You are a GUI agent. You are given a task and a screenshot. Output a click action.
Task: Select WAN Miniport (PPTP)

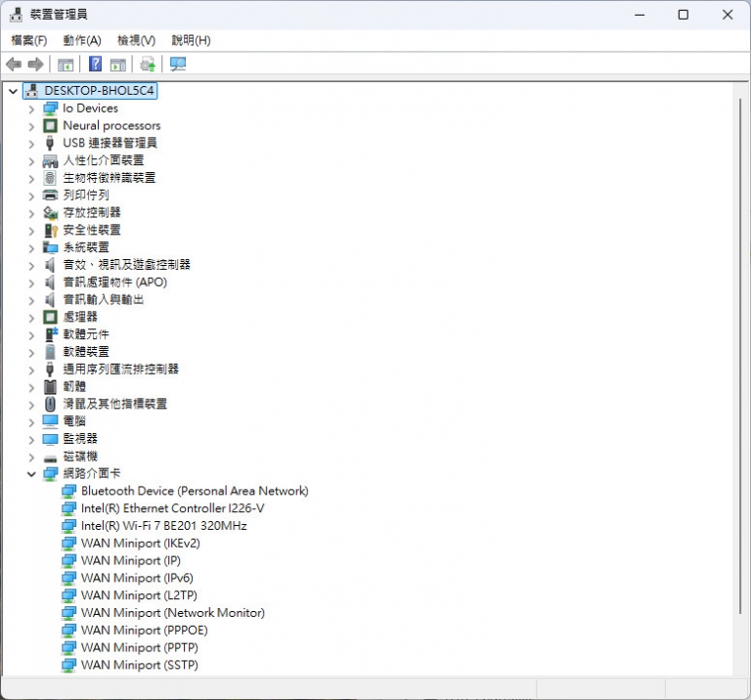point(140,648)
